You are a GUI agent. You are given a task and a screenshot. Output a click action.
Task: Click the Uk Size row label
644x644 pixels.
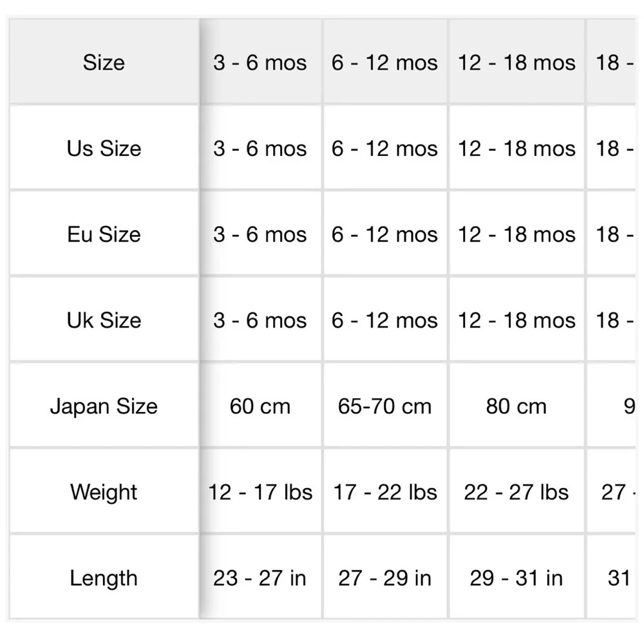tap(104, 319)
